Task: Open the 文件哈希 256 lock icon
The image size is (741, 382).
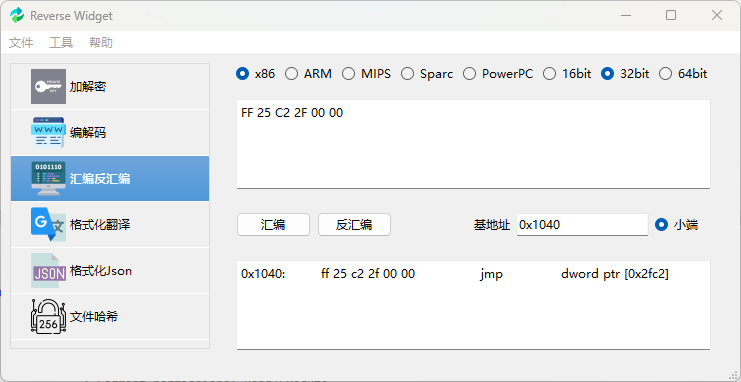Action: [x=48, y=316]
